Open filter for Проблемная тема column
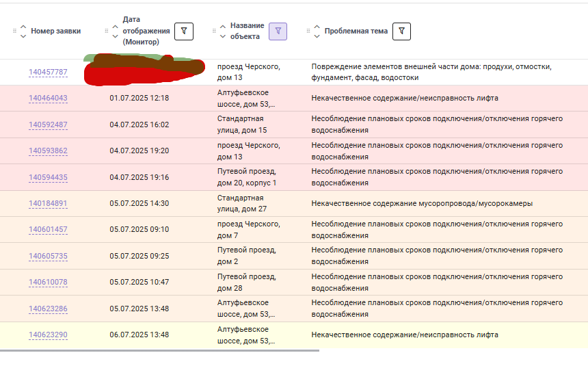 coord(401,31)
